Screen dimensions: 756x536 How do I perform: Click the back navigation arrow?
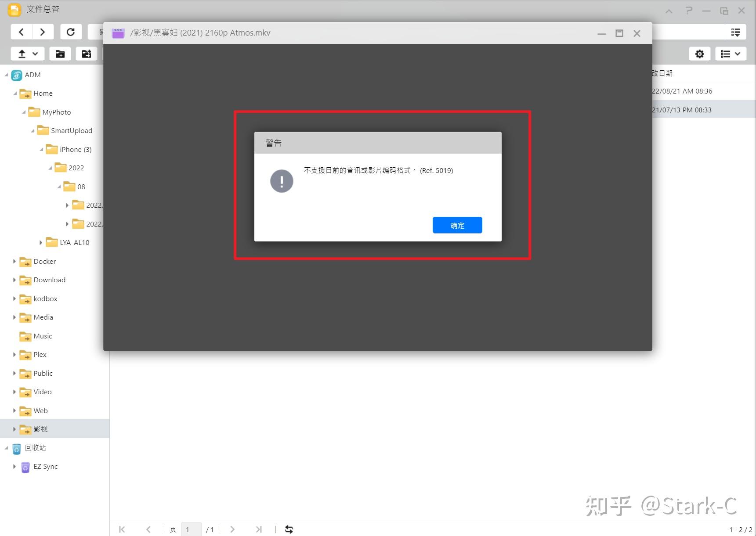(21, 32)
